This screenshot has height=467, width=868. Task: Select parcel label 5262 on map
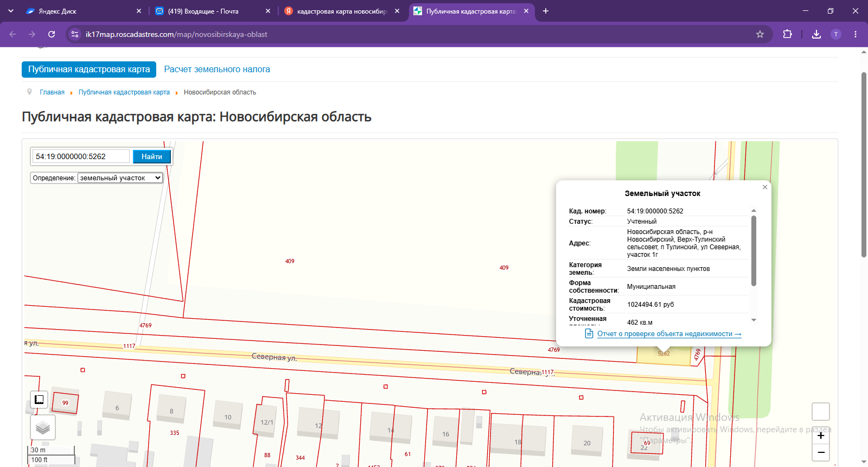point(663,354)
